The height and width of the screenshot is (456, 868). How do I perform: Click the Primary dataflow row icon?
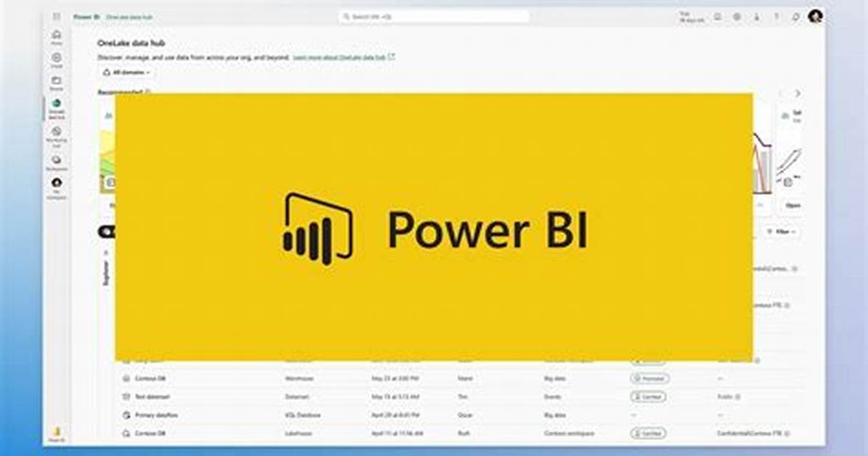(x=126, y=415)
